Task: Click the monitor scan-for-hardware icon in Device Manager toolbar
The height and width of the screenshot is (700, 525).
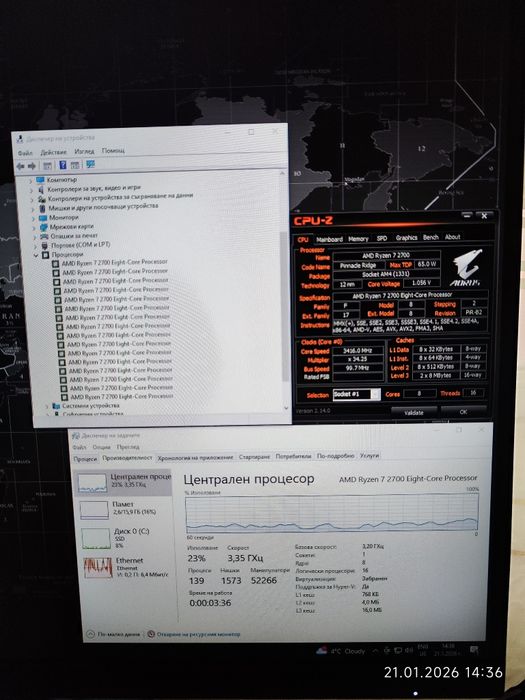Action: point(90,164)
